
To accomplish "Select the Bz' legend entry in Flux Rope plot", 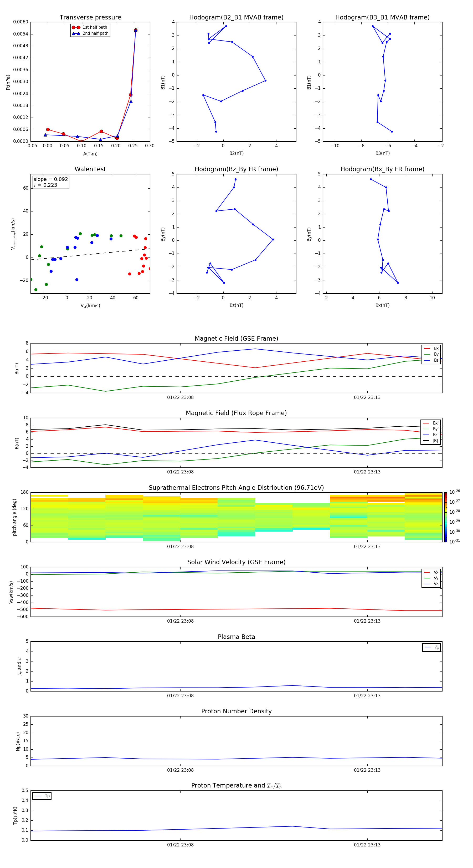I will [431, 435].
